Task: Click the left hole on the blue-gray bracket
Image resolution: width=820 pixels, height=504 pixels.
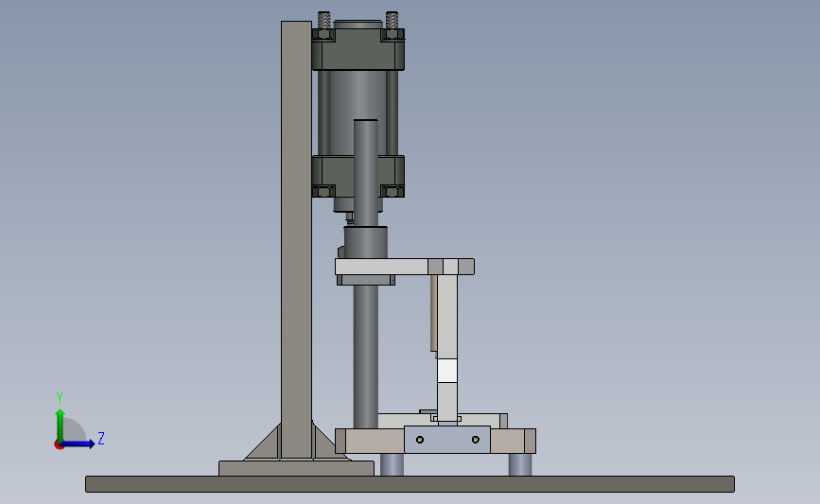Action: [420, 440]
